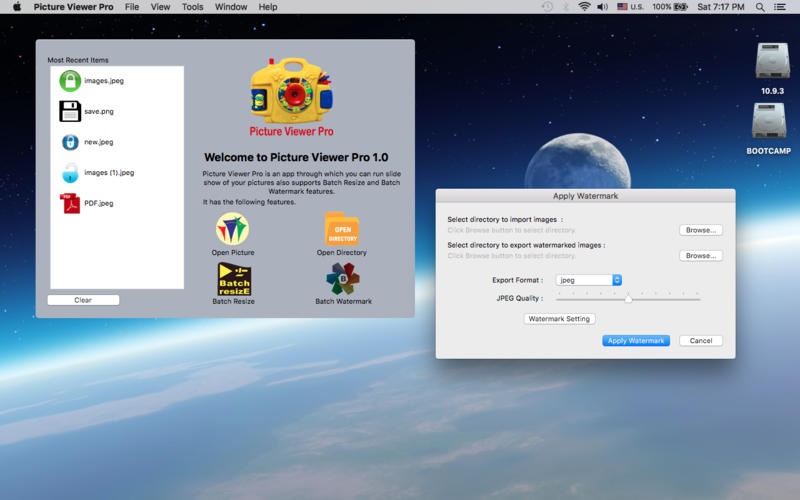Click the Batch Resize label text

click(x=234, y=302)
